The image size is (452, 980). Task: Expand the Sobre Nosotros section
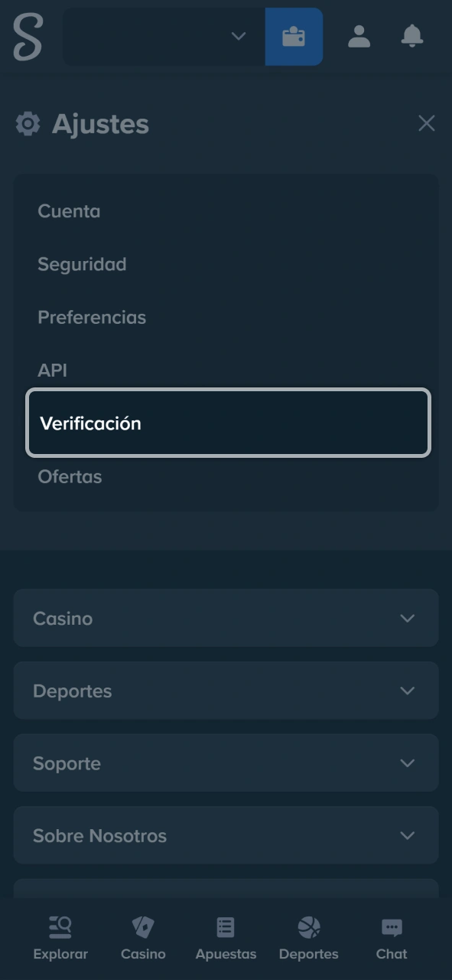[226, 835]
